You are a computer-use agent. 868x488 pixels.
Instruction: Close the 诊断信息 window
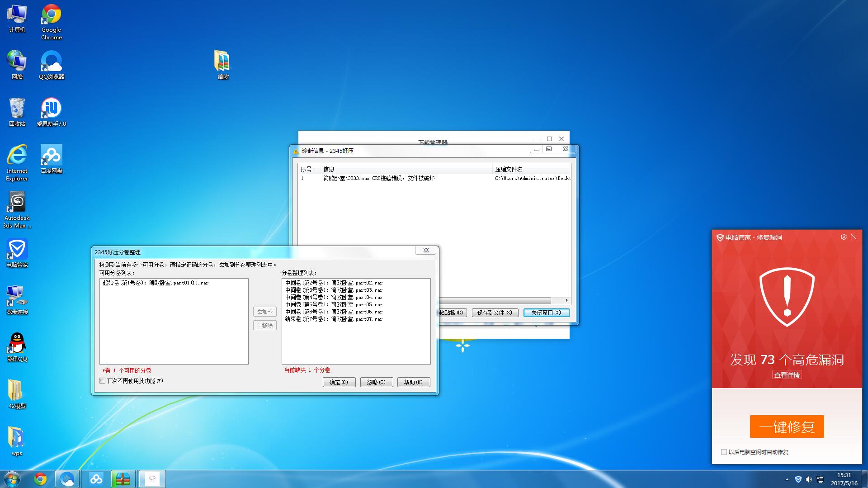click(x=566, y=149)
